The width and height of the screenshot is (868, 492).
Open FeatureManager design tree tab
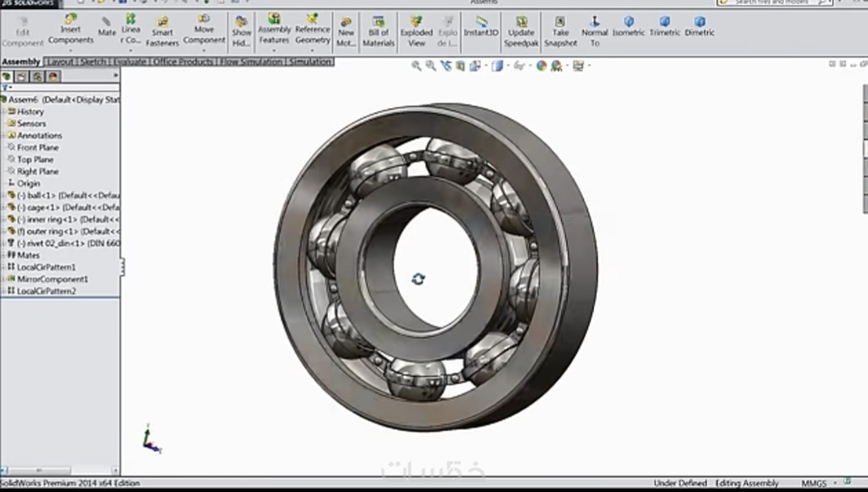[x=7, y=77]
